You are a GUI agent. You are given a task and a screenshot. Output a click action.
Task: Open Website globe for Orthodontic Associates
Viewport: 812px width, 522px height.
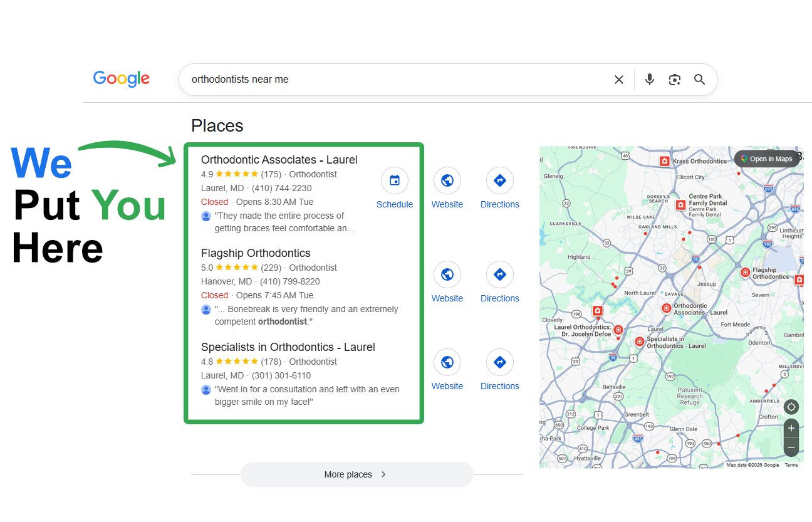point(447,180)
